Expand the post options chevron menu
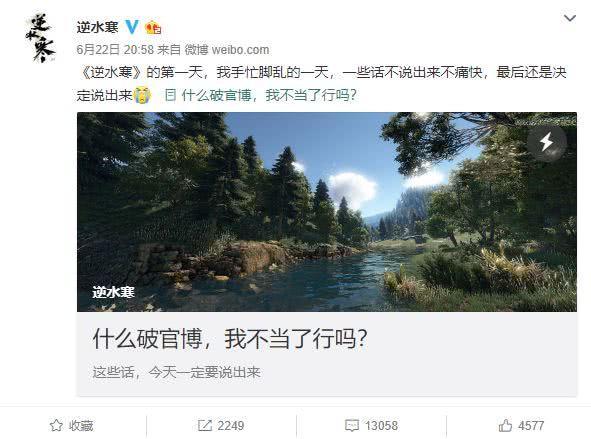Image resolution: width=591 pixels, height=439 pixels. 570,18
